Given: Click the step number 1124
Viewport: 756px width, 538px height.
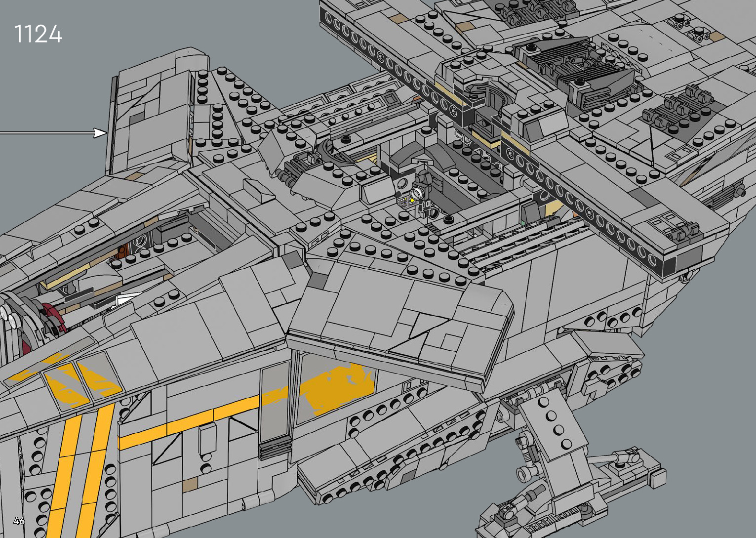Looking at the screenshot, I should click(x=38, y=35).
